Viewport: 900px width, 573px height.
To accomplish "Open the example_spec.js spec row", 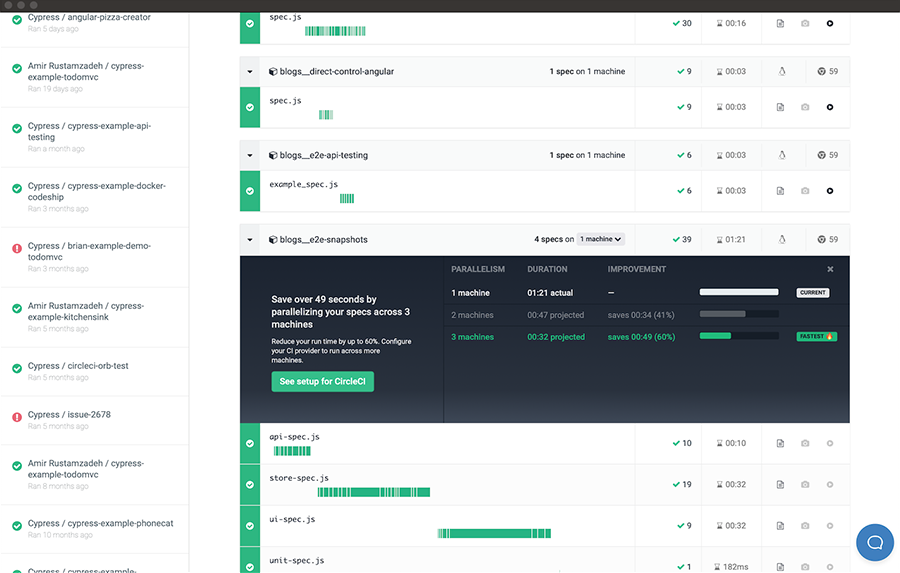I will click(x=544, y=191).
